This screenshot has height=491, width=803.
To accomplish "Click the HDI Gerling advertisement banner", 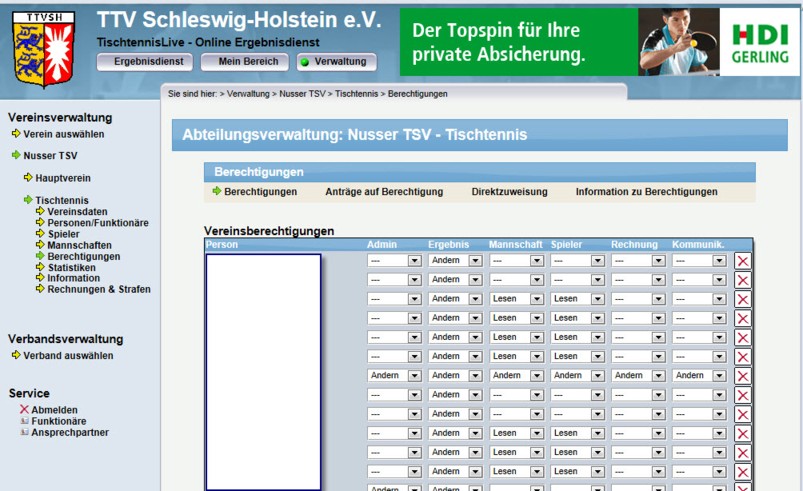I will pyautogui.click(x=598, y=42).
